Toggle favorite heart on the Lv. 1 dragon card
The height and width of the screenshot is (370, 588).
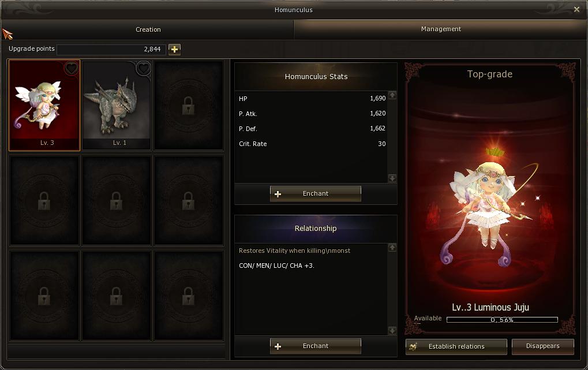coord(143,68)
